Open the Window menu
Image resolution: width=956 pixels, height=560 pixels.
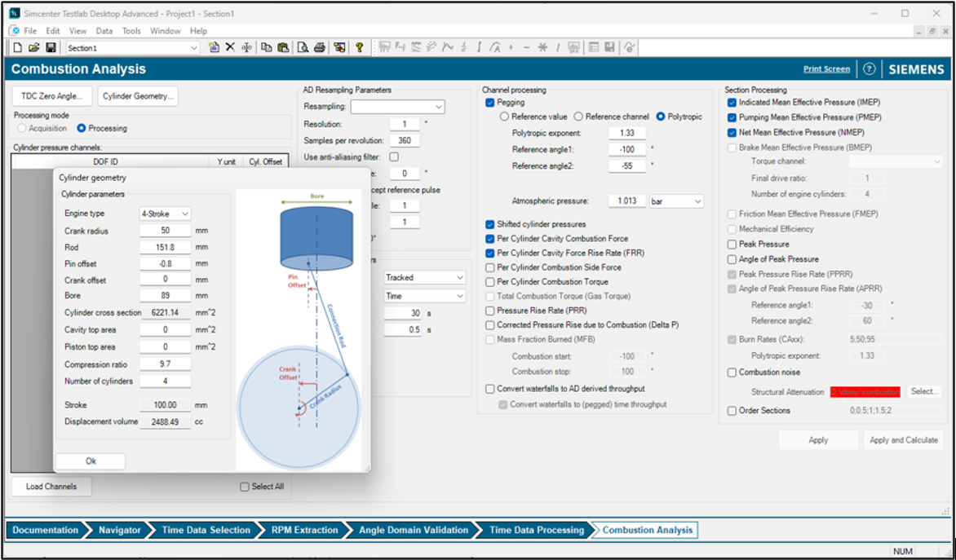pyautogui.click(x=166, y=30)
